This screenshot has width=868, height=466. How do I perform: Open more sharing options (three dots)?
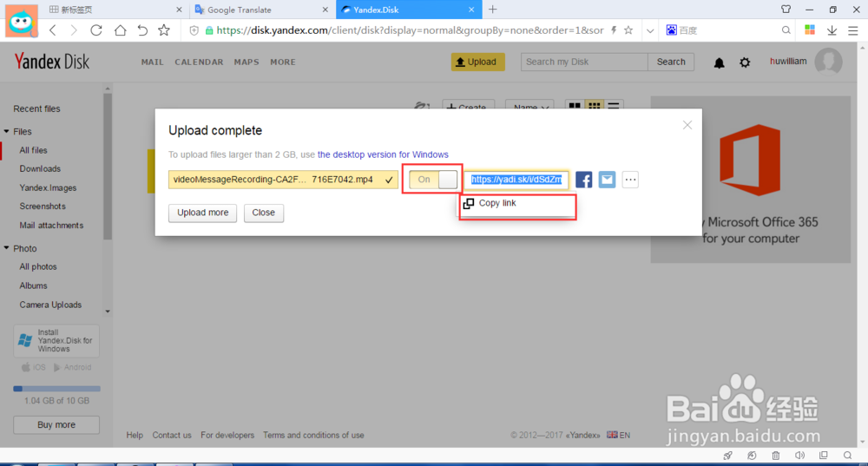coord(630,180)
